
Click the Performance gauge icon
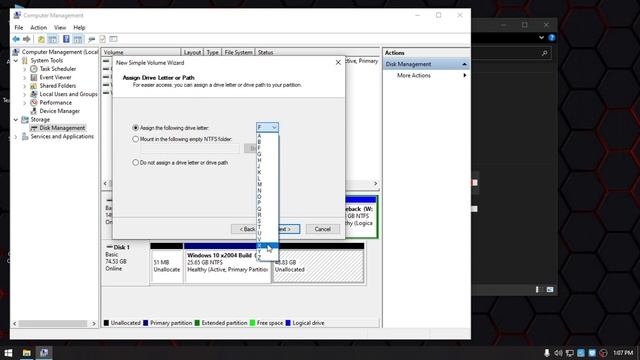[34, 102]
